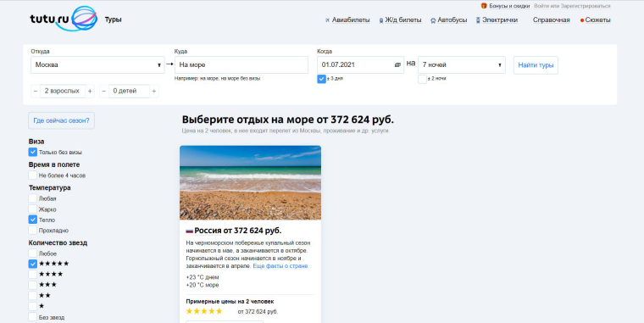Screen dimensions: 644x323
Task: Check the four-star hotel filter
Action: [33, 275]
